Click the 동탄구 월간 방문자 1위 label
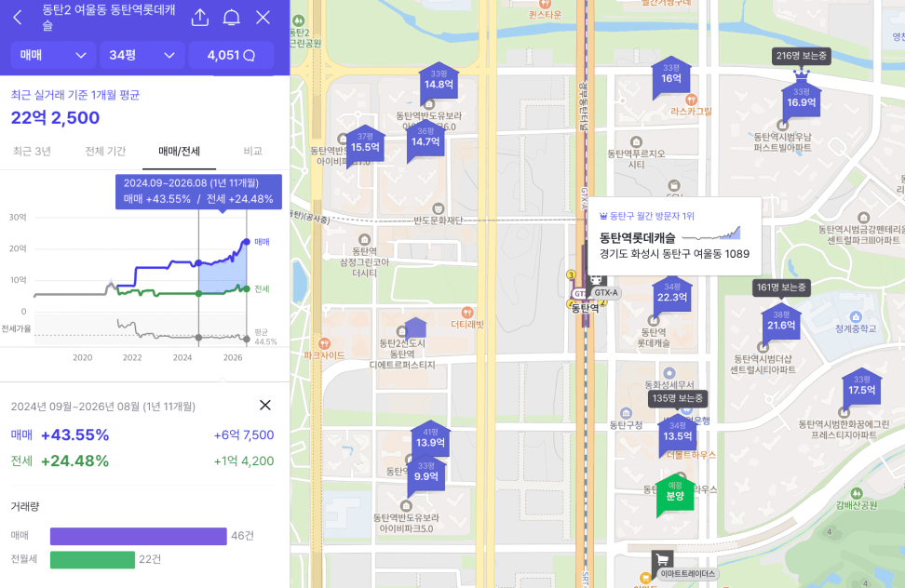Screen dimensions: 905x588 coord(646,216)
